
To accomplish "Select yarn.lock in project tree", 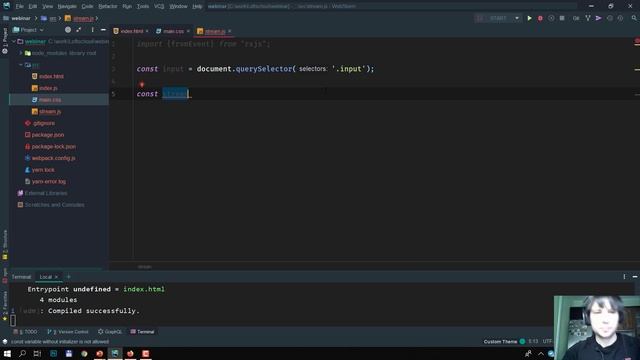I will 43,170.
